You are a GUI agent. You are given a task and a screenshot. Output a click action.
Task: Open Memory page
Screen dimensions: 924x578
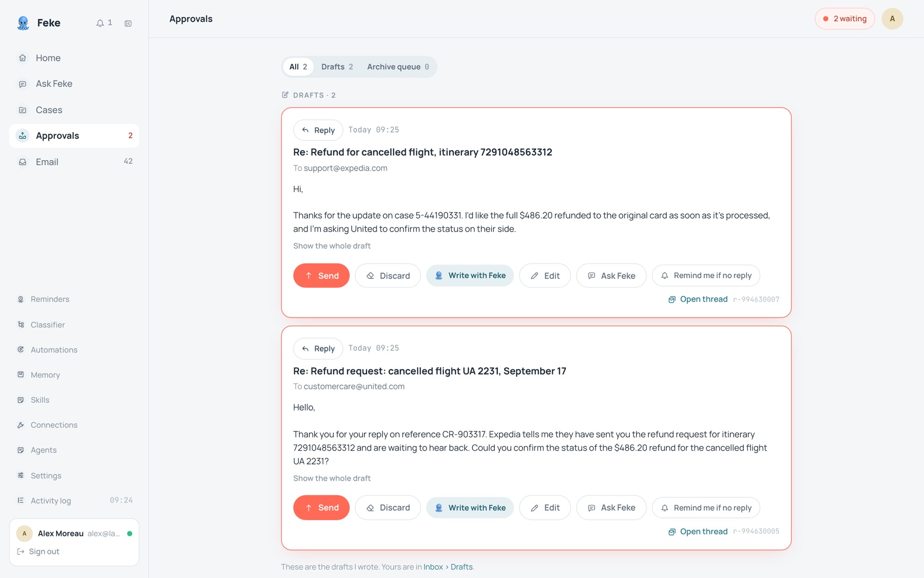click(74, 375)
